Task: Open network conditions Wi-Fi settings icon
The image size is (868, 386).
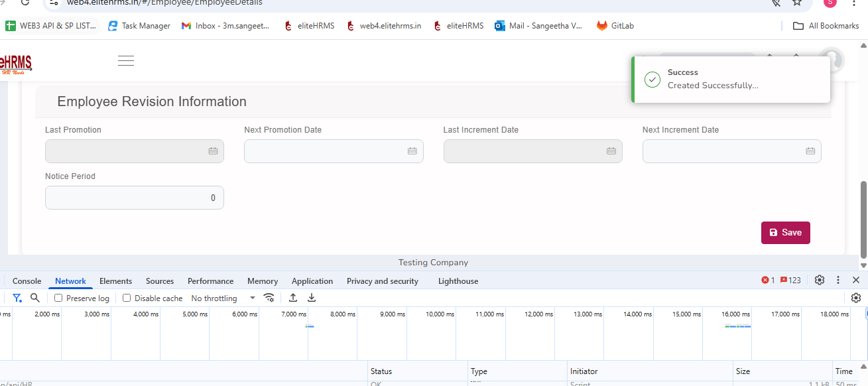Action: (x=269, y=298)
